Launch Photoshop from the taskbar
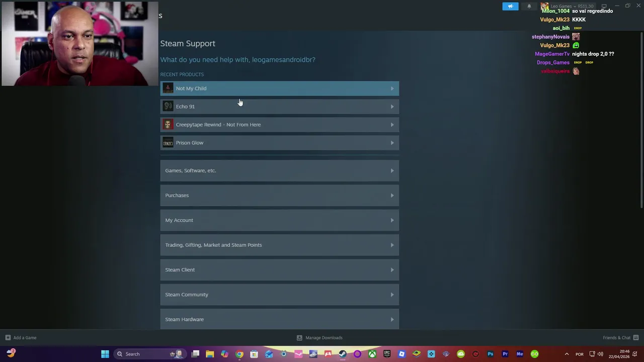The image size is (644, 362). [x=491, y=354]
